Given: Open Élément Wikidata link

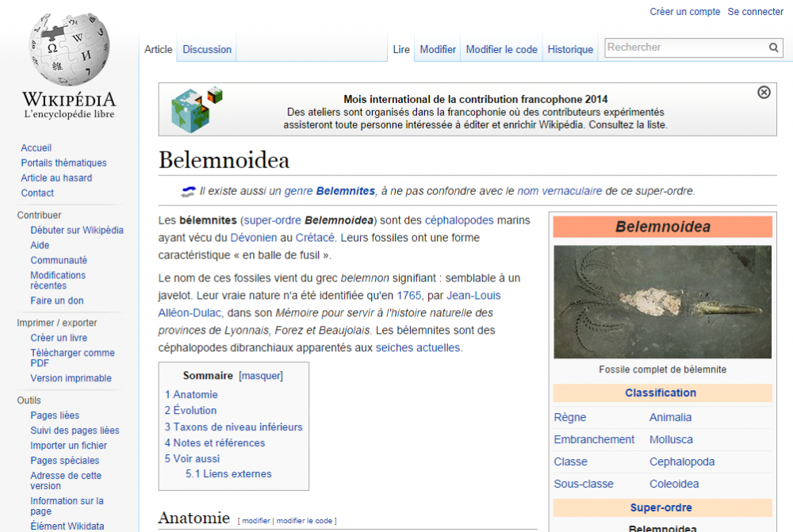Looking at the screenshot, I should [x=67, y=526].
